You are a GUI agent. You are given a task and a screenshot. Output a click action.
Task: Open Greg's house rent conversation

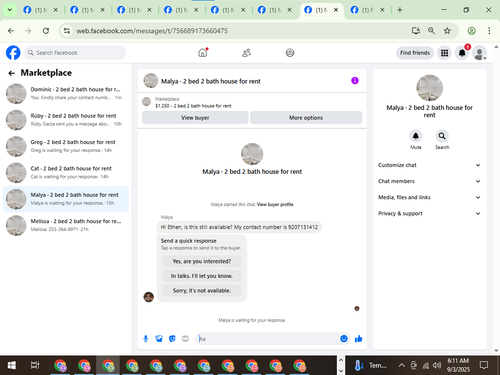pos(66,146)
